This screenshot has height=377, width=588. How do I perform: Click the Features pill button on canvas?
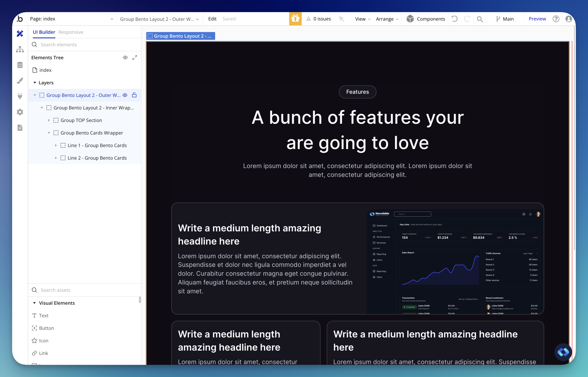358,92
